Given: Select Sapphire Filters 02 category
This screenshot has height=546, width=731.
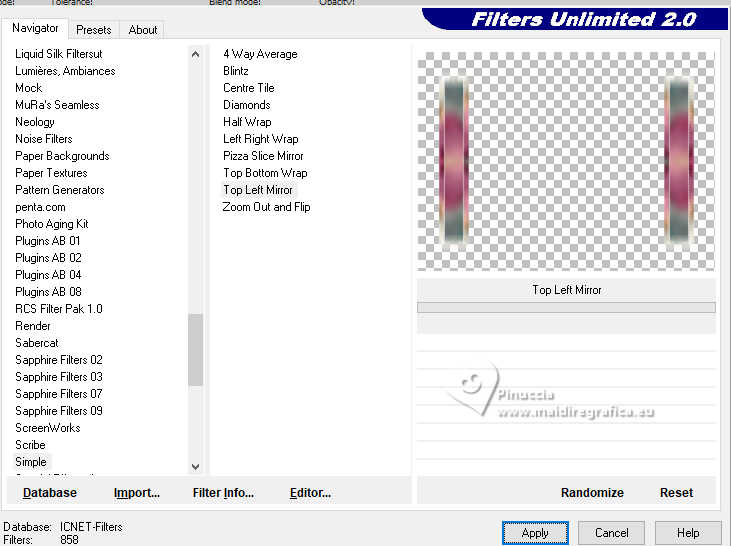Looking at the screenshot, I should tap(59, 360).
